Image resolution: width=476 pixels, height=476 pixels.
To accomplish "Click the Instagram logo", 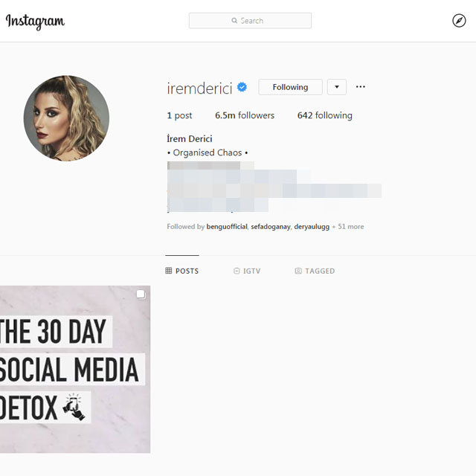I will 35,22.
